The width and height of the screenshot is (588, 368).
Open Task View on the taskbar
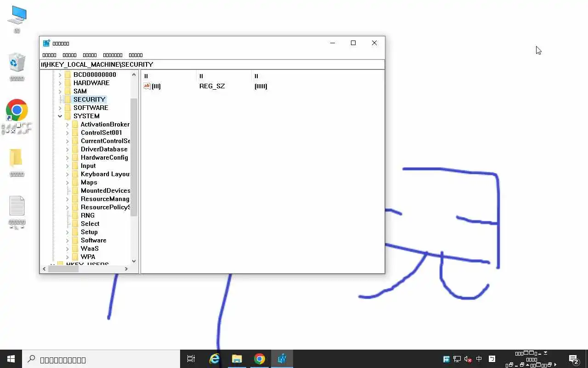coord(191,359)
